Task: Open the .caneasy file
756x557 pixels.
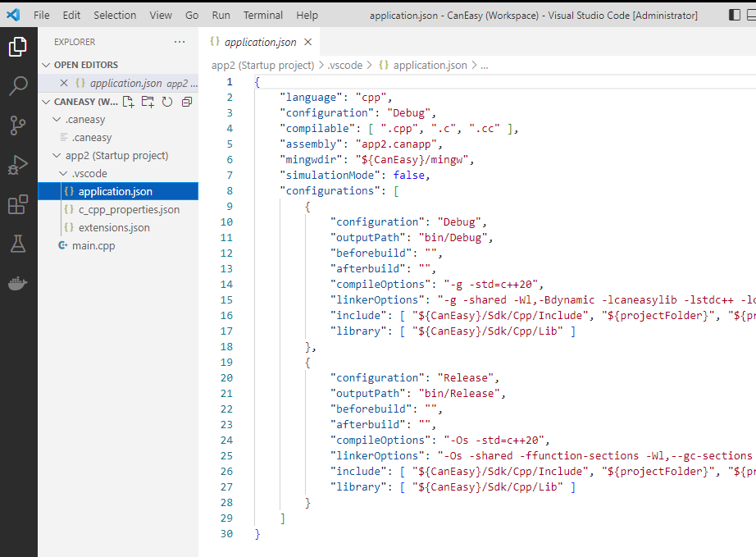Action: coord(118,138)
